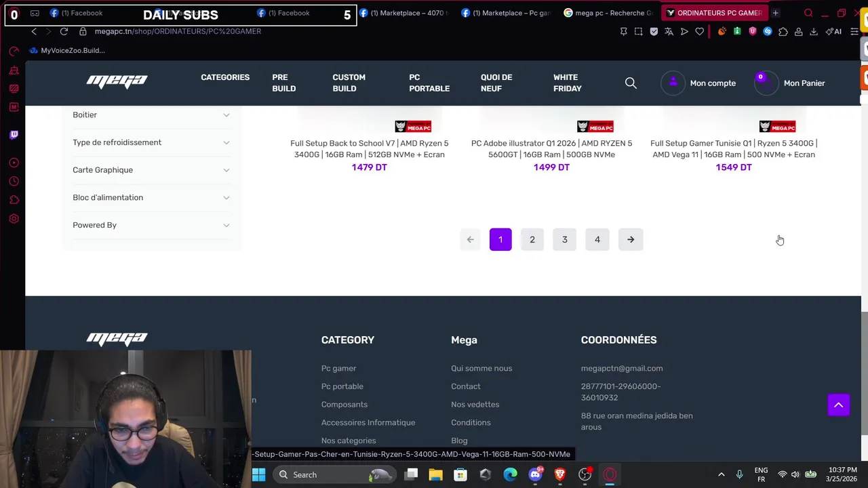Open MyVoiceZoo.Build bookmark
Image resolution: width=868 pixels, height=488 pixels.
pyautogui.click(x=66, y=50)
